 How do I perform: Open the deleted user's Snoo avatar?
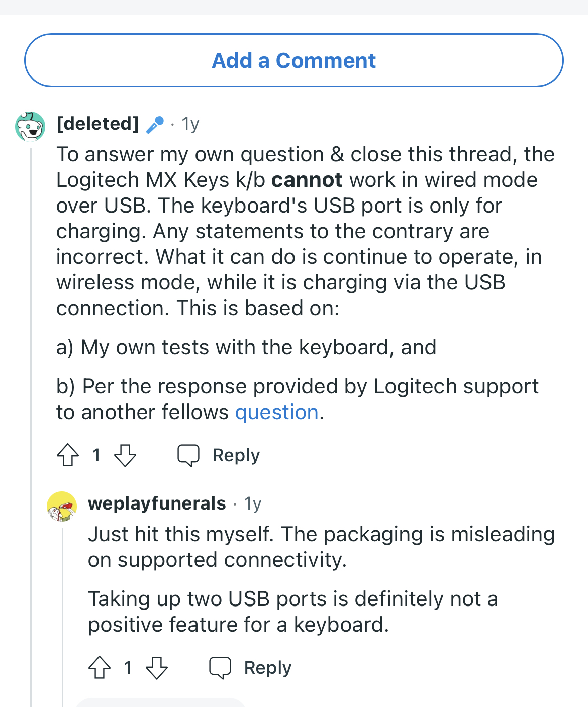[30, 126]
